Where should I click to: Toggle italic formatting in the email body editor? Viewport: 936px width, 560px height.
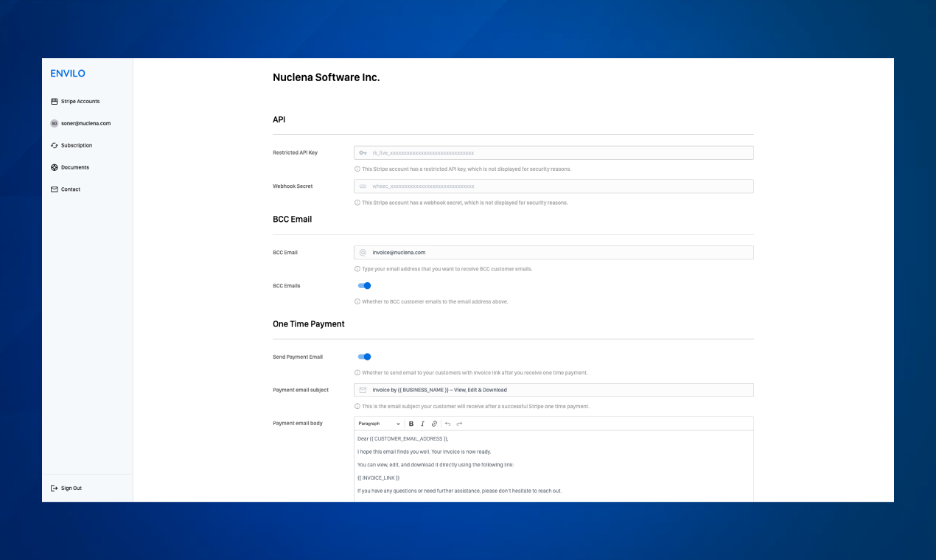422,424
